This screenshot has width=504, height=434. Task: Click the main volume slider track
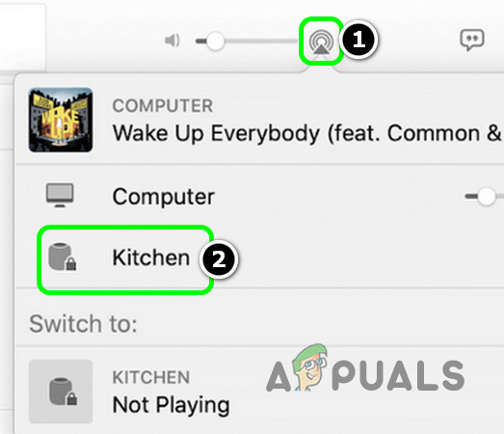pos(248,41)
